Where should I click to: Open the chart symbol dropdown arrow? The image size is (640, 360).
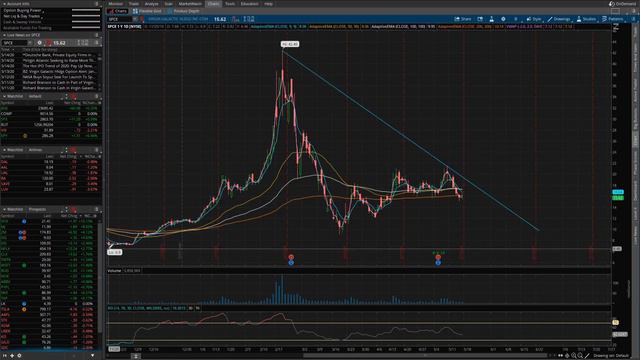(x=135, y=19)
